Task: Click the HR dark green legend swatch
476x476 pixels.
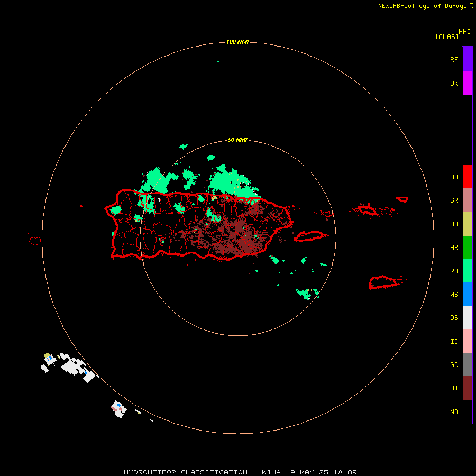Action: 467,248
